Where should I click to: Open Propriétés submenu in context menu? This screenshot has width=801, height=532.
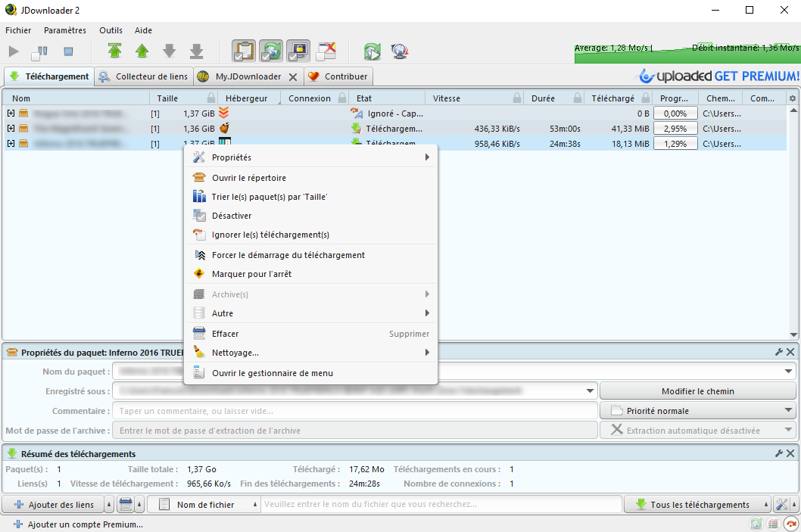tap(310, 157)
